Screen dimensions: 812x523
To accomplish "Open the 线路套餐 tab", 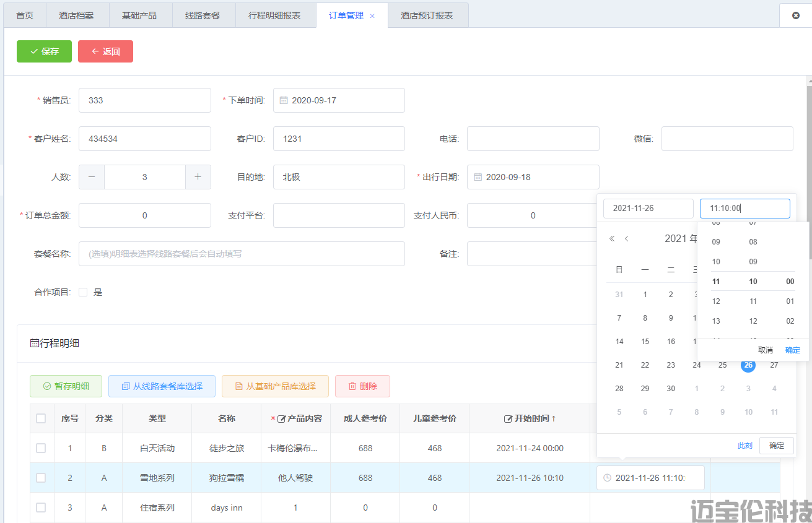I will [203, 15].
